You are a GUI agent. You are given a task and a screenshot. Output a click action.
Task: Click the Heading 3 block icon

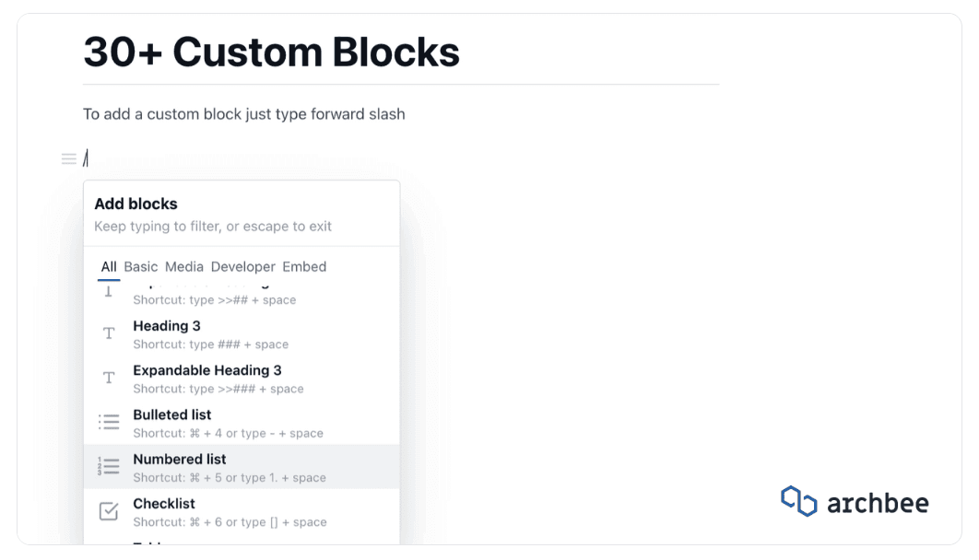tap(109, 333)
